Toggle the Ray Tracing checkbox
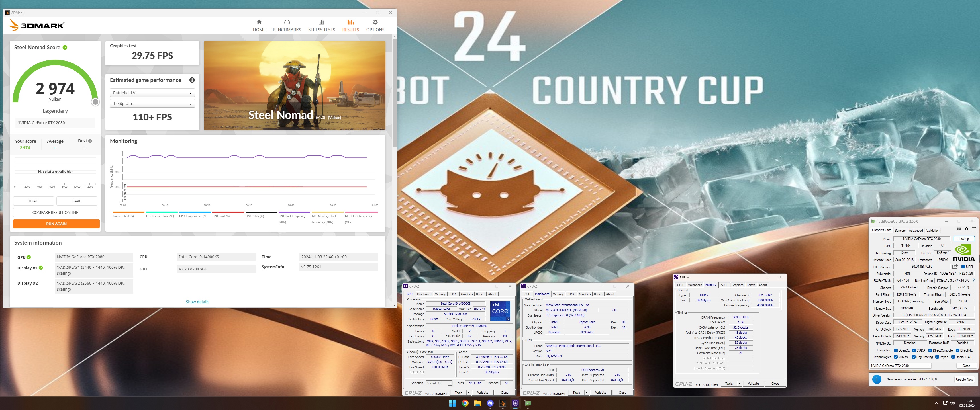Viewport: 980px width, 410px height. coord(914,357)
